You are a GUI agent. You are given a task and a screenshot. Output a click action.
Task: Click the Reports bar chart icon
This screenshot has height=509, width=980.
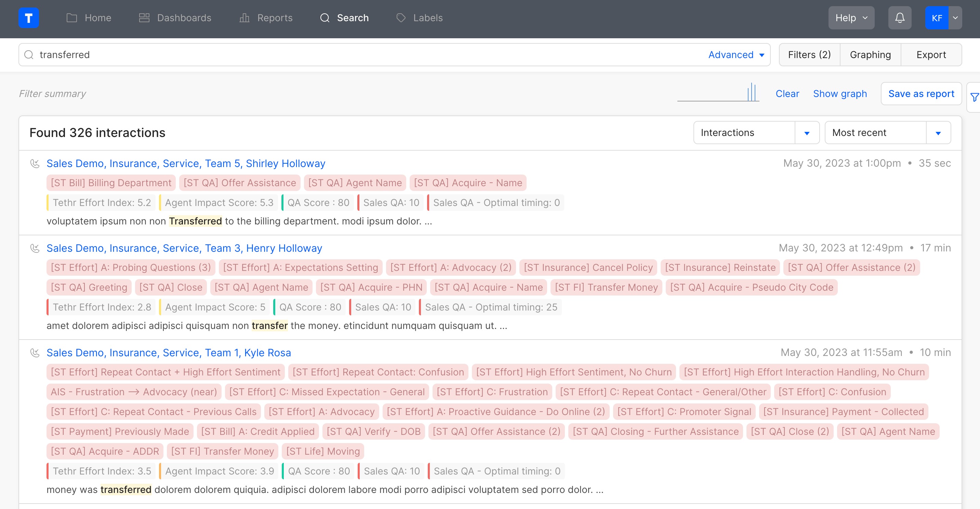244,17
